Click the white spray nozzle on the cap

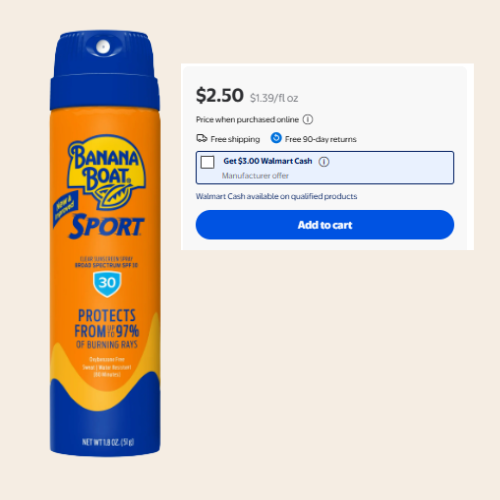point(103,46)
